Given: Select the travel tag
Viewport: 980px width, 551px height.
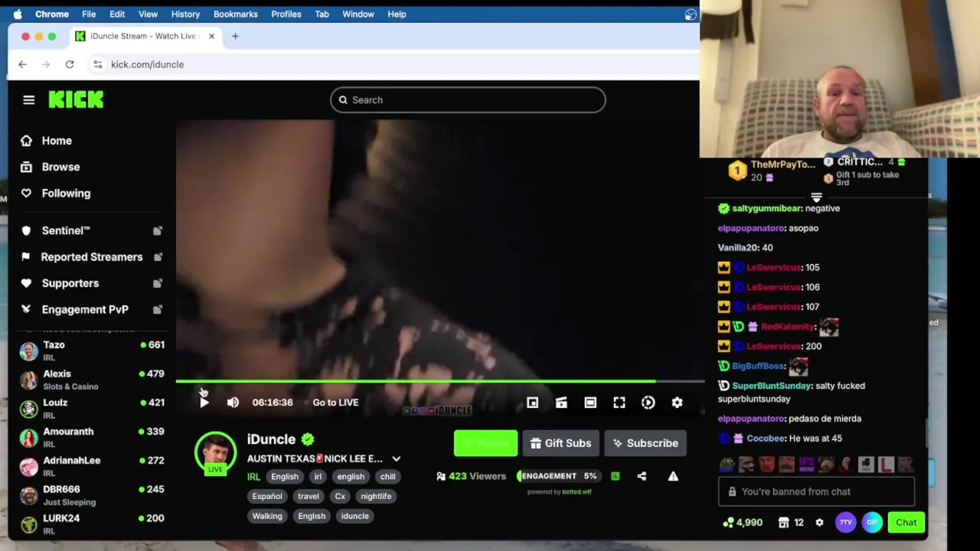Looking at the screenshot, I should 309,497.
